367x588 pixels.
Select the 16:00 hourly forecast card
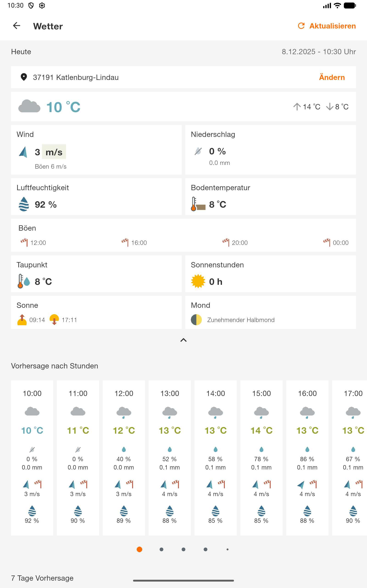[x=307, y=457]
